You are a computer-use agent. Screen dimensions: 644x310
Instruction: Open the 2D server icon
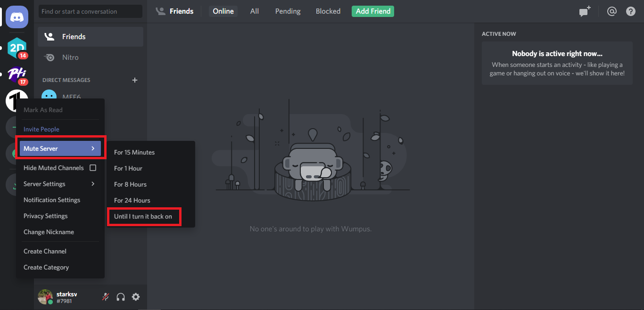(x=17, y=48)
